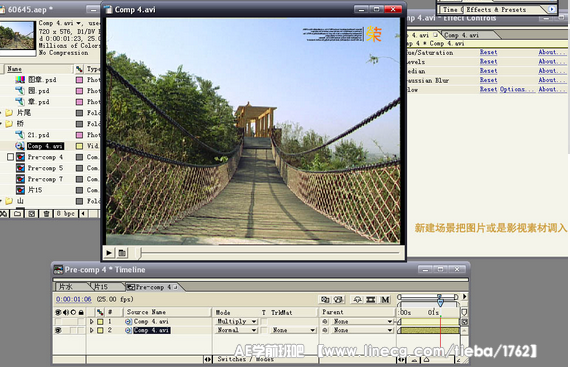Open the Effects & Presets tab
This screenshot has height=368, width=570.
tap(496, 10)
